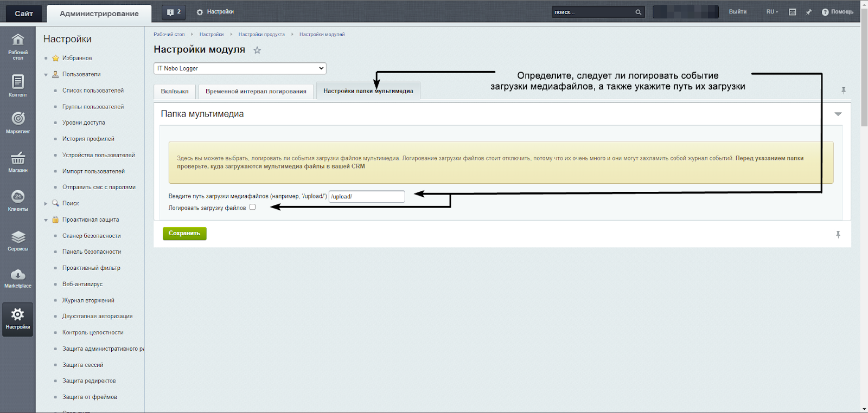The height and width of the screenshot is (413, 868).
Task: Collapse the Папка мультимедиа section arrow
Action: coord(838,114)
